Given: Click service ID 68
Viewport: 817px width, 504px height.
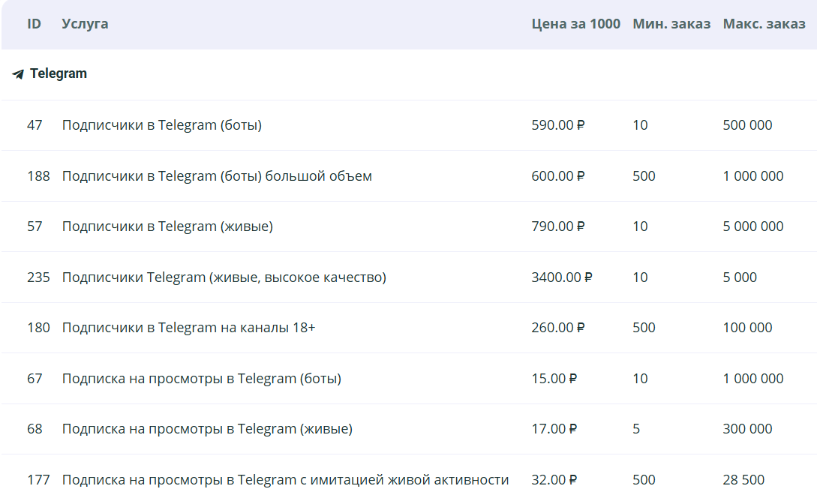Looking at the screenshot, I should [35, 429].
